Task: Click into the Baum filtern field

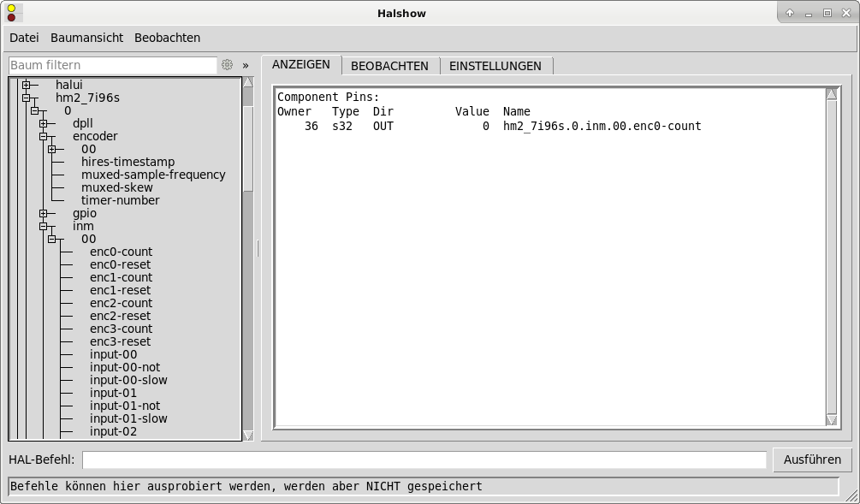Action: 113,65
